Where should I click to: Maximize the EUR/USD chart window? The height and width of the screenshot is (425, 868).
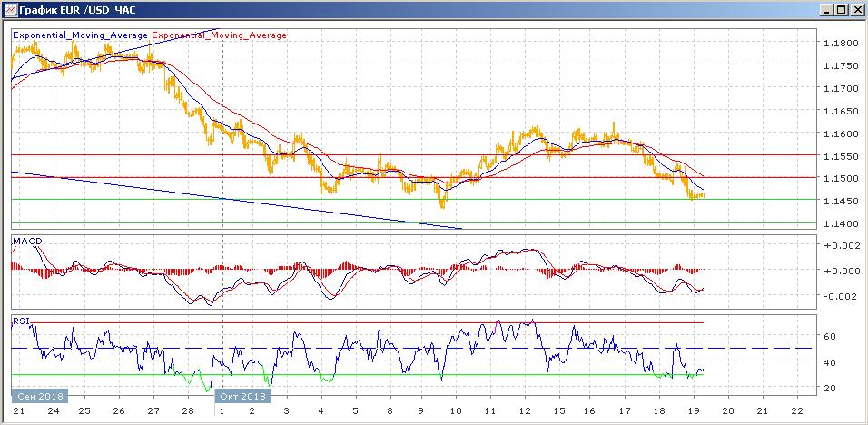841,9
